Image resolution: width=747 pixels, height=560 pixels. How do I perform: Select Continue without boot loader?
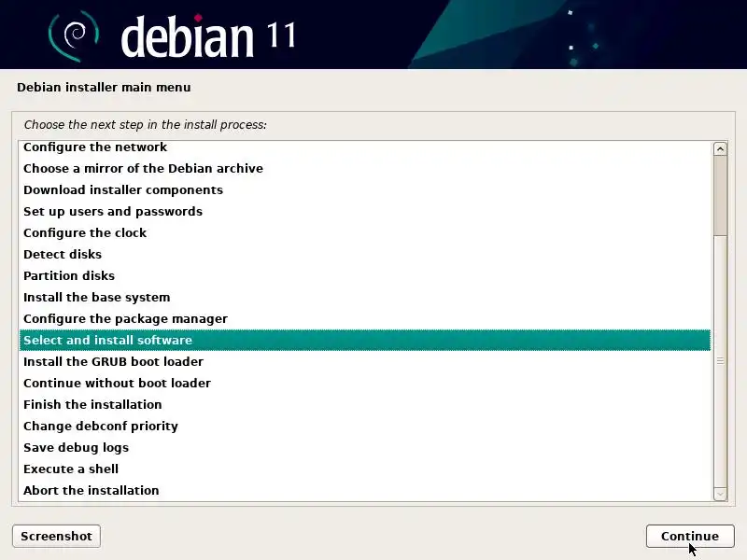(x=365, y=383)
